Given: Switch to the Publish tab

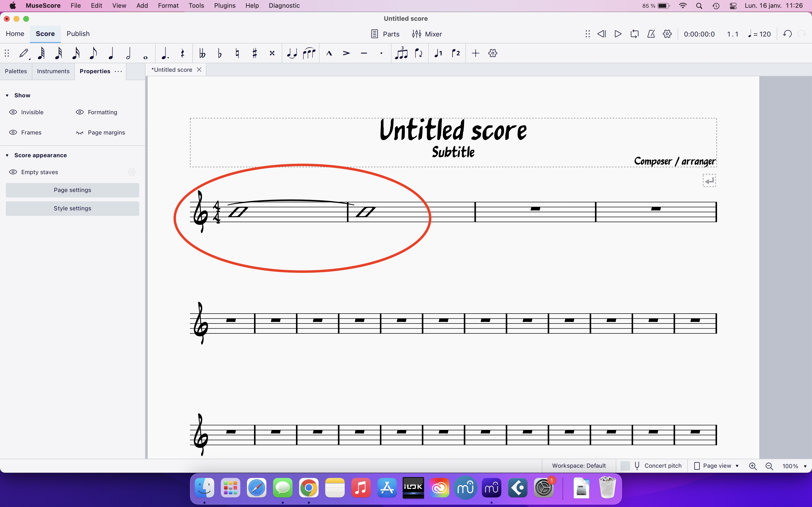Looking at the screenshot, I should (78, 34).
